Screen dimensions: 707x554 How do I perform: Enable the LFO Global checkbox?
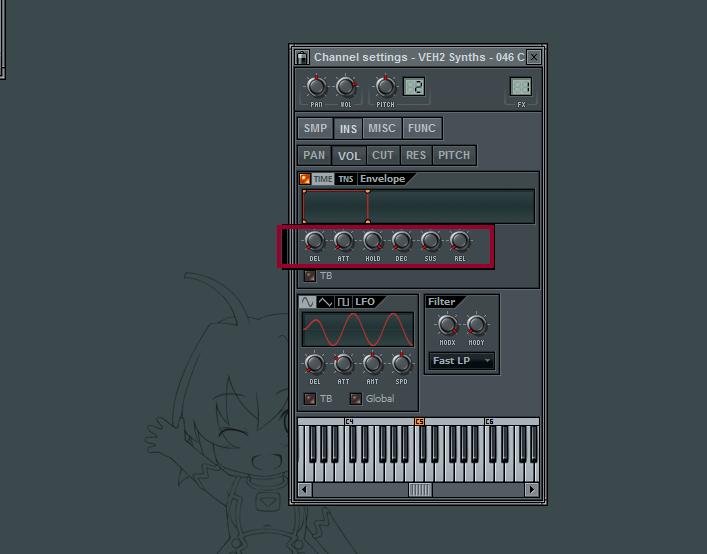355,399
